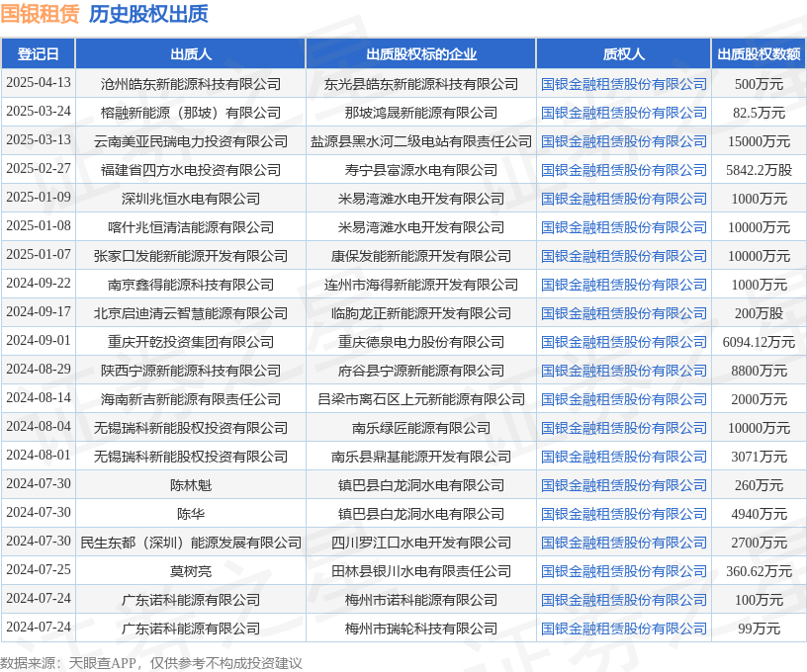Select the 82.5万元 amount cell

click(759, 113)
